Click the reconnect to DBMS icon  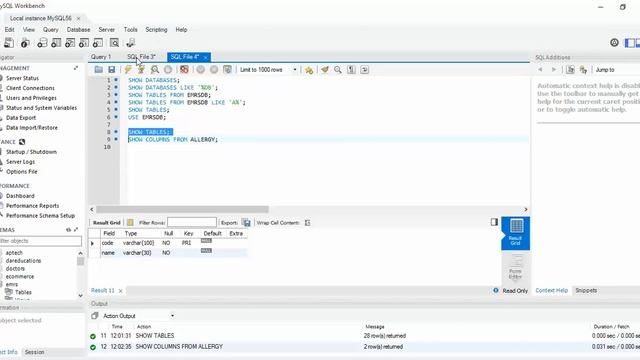(x=131, y=43)
